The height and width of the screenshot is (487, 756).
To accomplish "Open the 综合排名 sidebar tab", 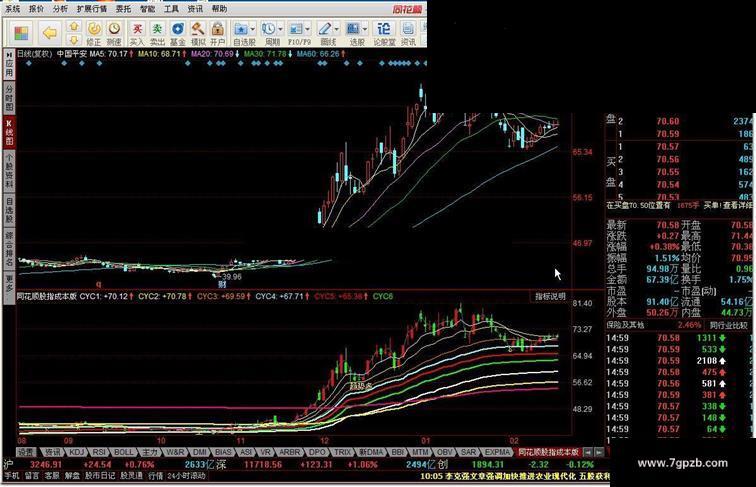I will [9, 249].
